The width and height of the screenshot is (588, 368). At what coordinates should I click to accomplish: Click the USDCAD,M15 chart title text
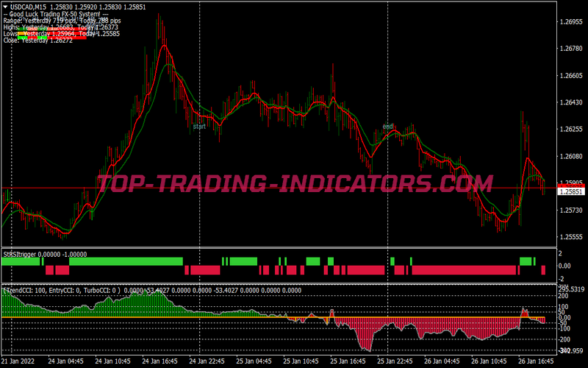point(29,7)
